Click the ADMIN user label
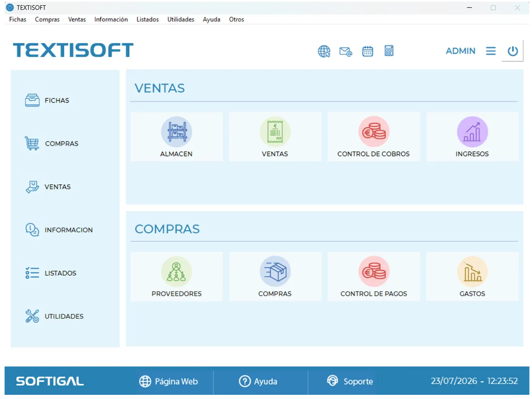This screenshot has width=532, height=399. point(460,51)
